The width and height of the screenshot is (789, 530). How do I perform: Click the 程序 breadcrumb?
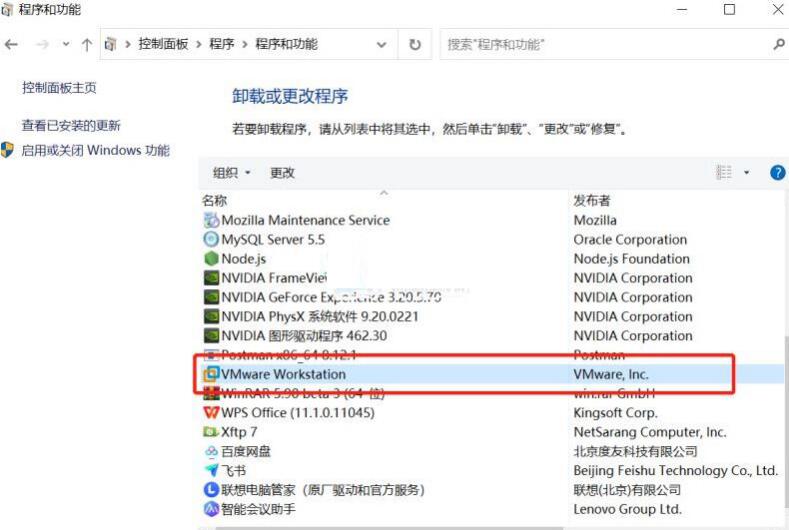pyautogui.click(x=222, y=44)
